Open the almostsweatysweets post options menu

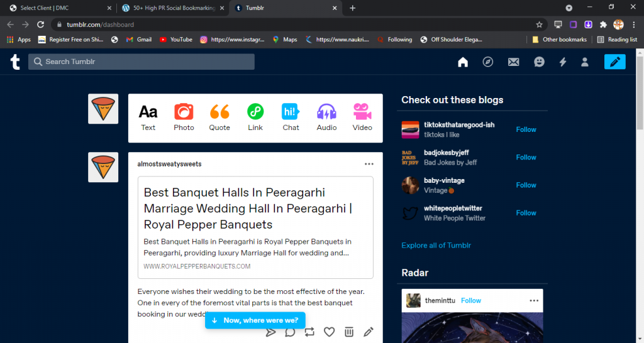[369, 164]
